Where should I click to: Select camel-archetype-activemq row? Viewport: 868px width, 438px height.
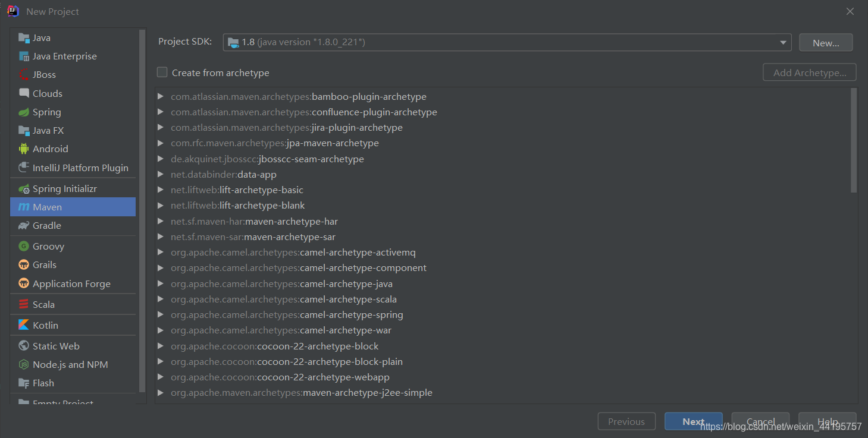[x=502, y=252]
